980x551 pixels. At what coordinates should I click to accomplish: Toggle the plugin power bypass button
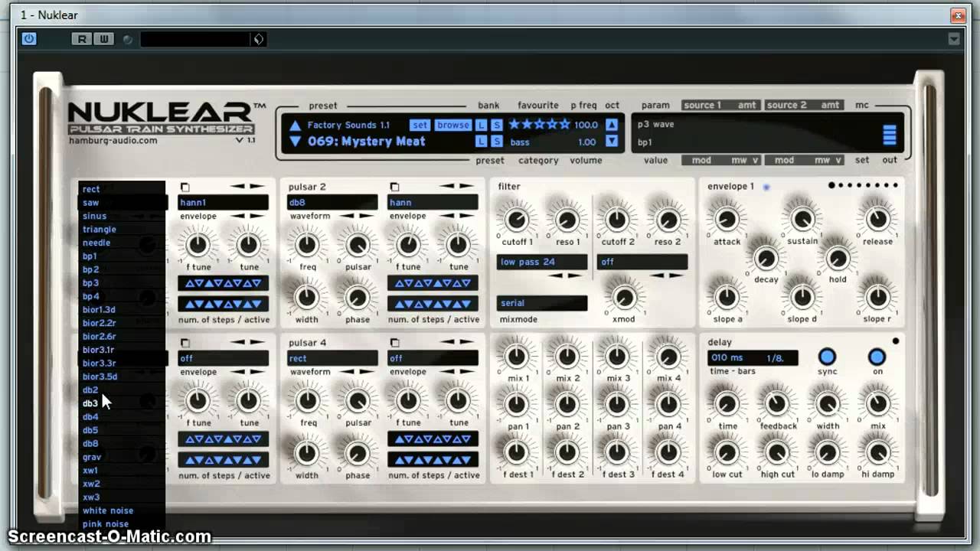29,38
